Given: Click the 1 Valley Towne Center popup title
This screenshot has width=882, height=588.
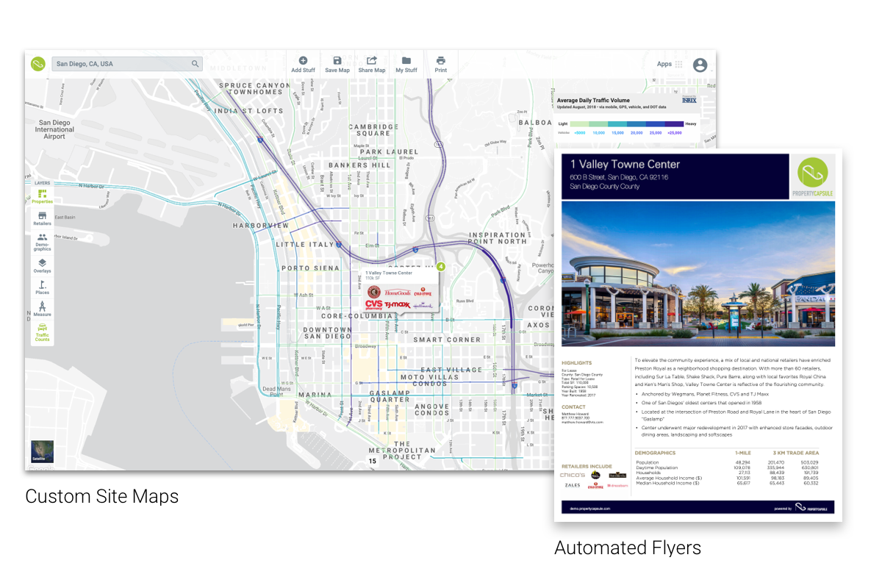Looking at the screenshot, I should (389, 273).
